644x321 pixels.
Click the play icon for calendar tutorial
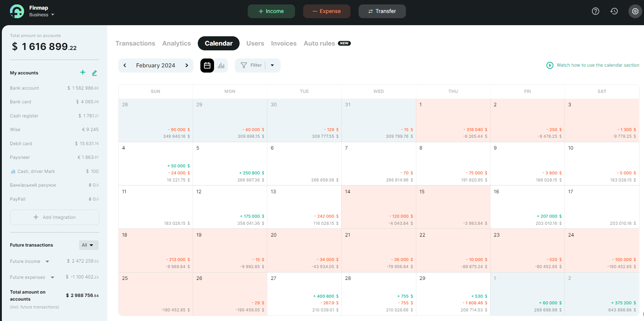coord(550,65)
